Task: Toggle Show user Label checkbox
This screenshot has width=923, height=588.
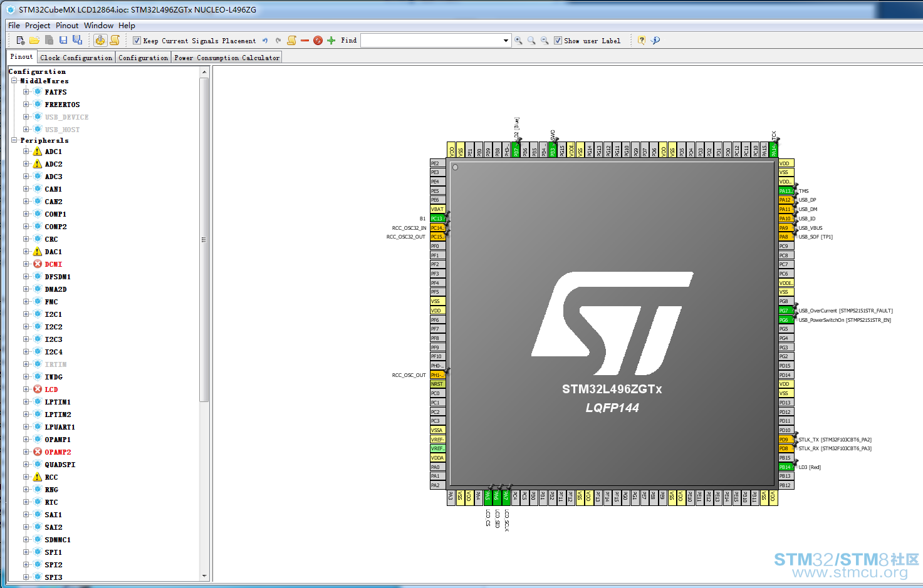Action: [x=558, y=41]
